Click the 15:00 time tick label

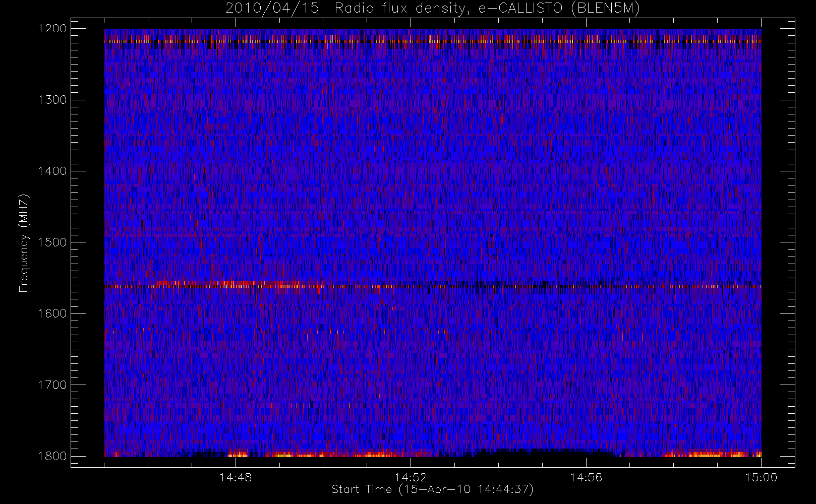coord(761,477)
